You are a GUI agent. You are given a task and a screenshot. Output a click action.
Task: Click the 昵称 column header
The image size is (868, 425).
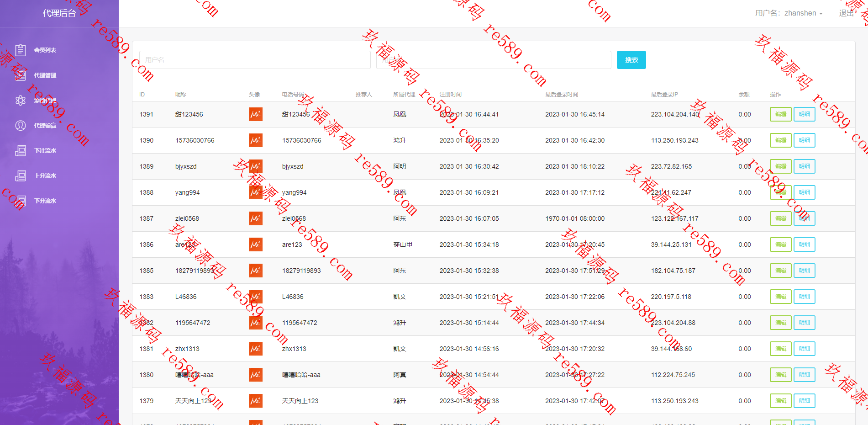click(x=181, y=95)
